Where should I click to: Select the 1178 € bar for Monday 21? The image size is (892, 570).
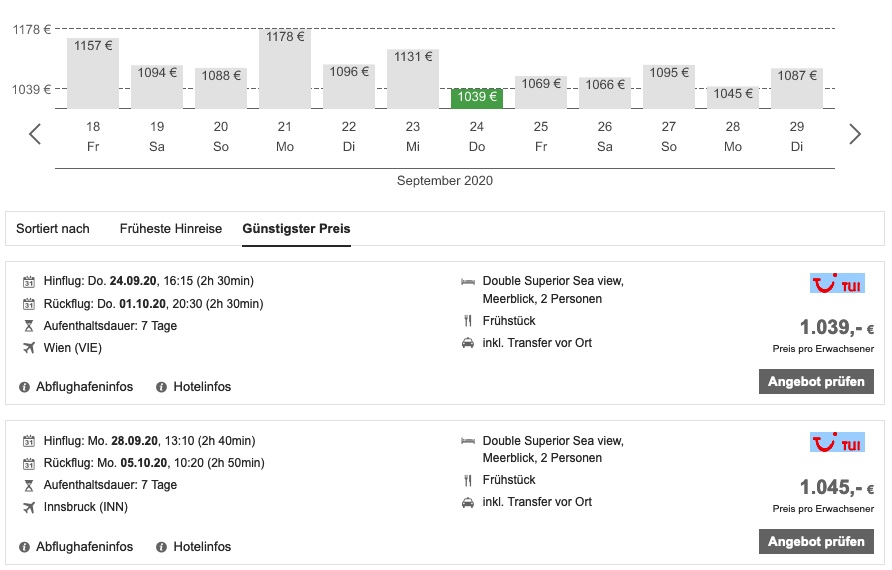coord(285,68)
